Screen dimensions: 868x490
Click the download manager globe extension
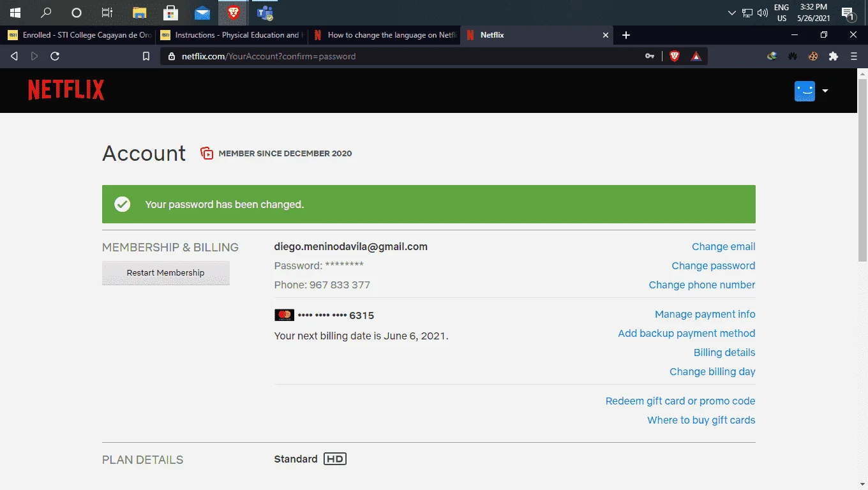coord(772,56)
